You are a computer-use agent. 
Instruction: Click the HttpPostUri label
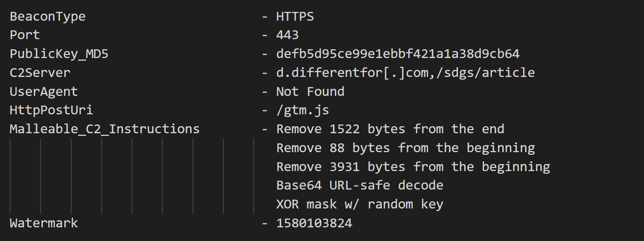[51, 110]
